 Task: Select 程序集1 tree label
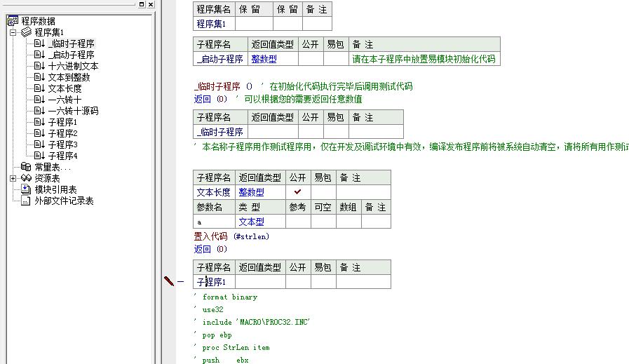(49, 32)
